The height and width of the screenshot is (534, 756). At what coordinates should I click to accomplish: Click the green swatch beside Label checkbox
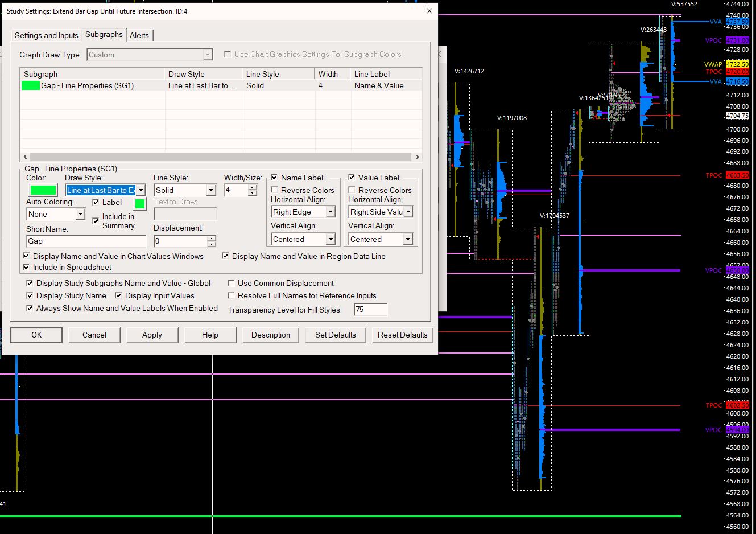point(140,203)
